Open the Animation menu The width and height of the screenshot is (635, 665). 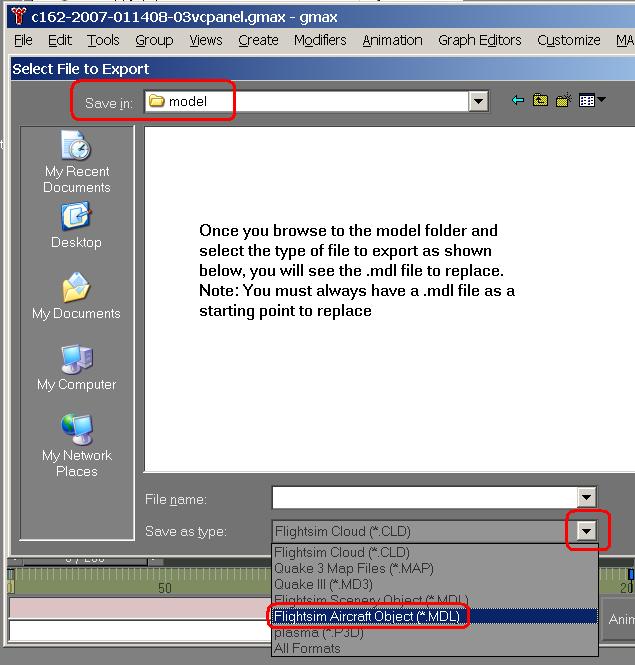[392, 40]
